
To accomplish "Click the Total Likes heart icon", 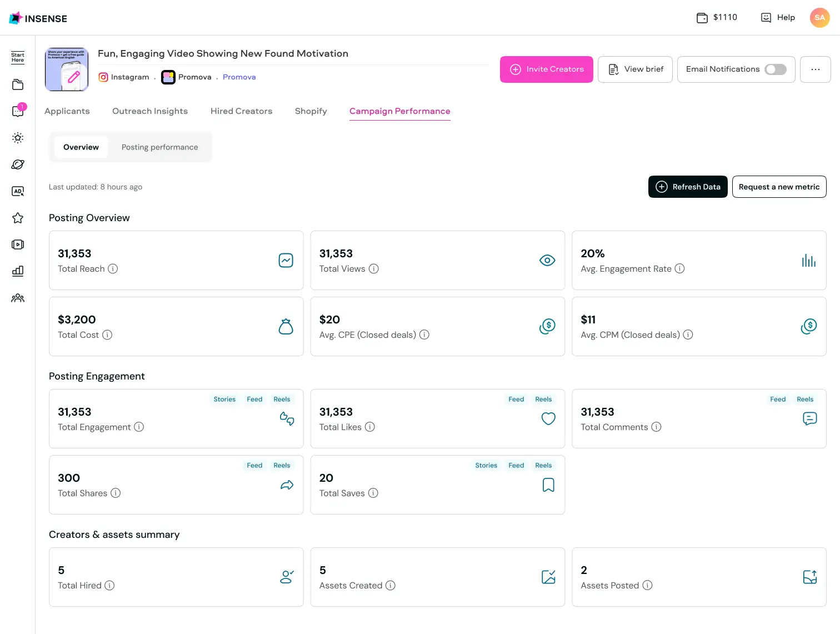I will pos(548,419).
